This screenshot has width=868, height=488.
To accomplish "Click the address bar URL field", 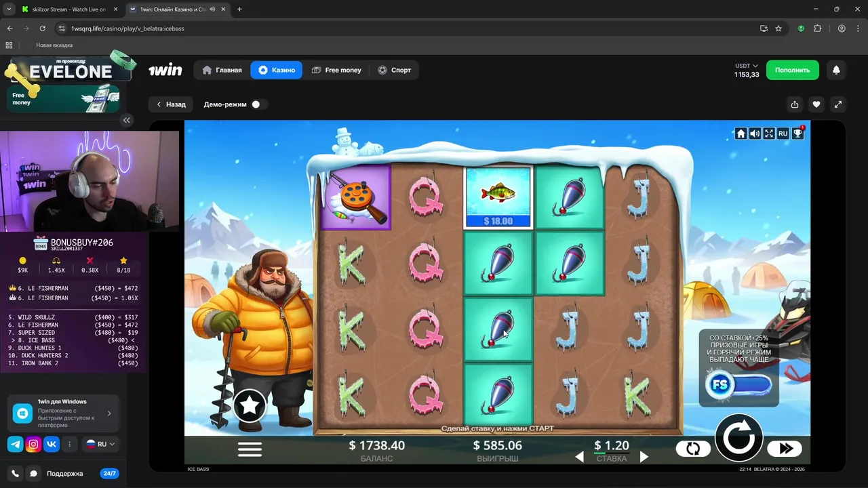I will point(407,28).
